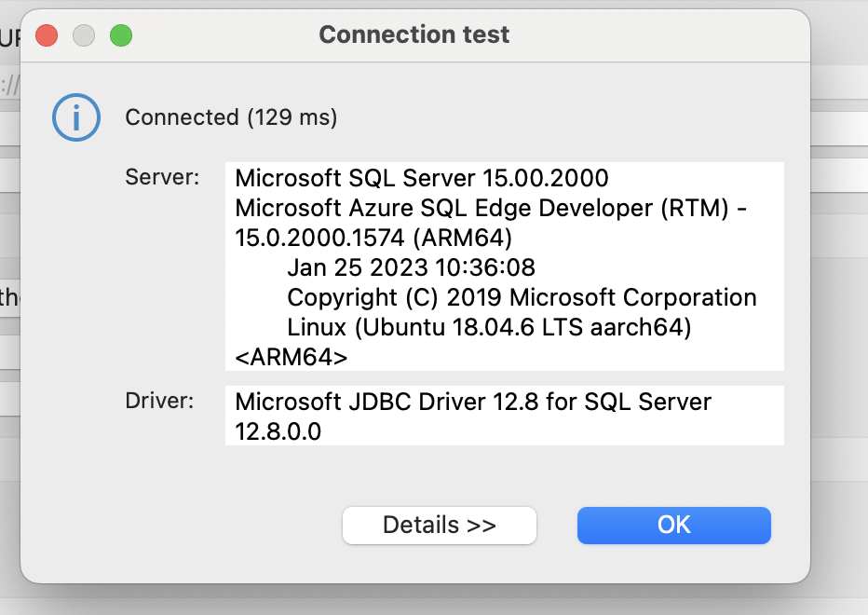Expand the Details >> section
Screen dimensions: 868x615
439,526
